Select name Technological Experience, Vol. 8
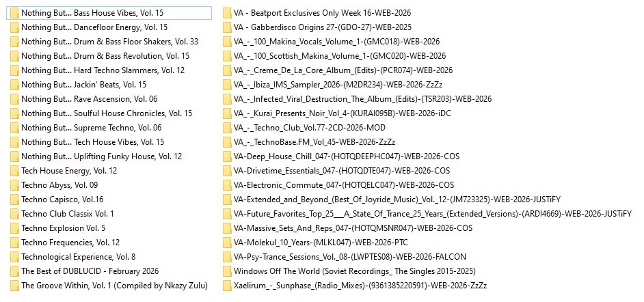This screenshot has height=302, width=644. [79, 257]
